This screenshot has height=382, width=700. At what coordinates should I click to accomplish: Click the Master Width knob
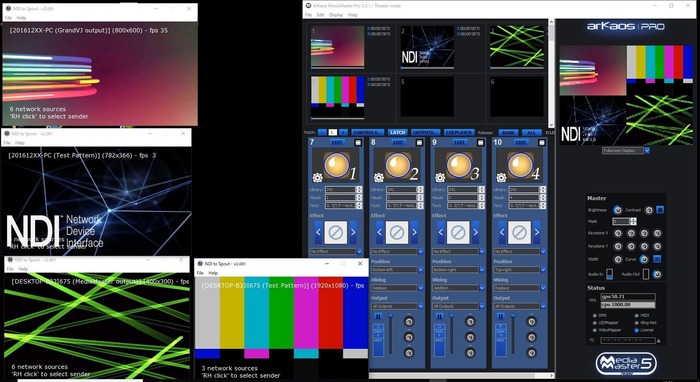[x=618, y=259]
